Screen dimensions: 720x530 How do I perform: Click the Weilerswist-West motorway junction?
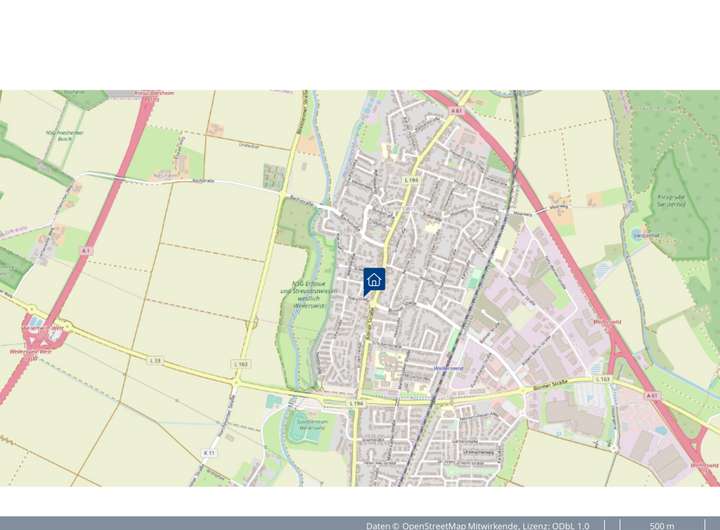(44, 335)
